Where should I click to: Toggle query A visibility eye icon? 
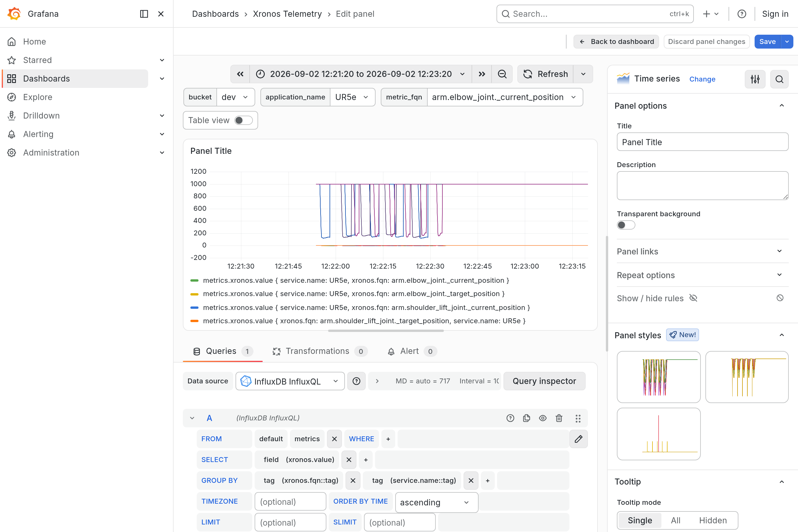click(x=543, y=418)
